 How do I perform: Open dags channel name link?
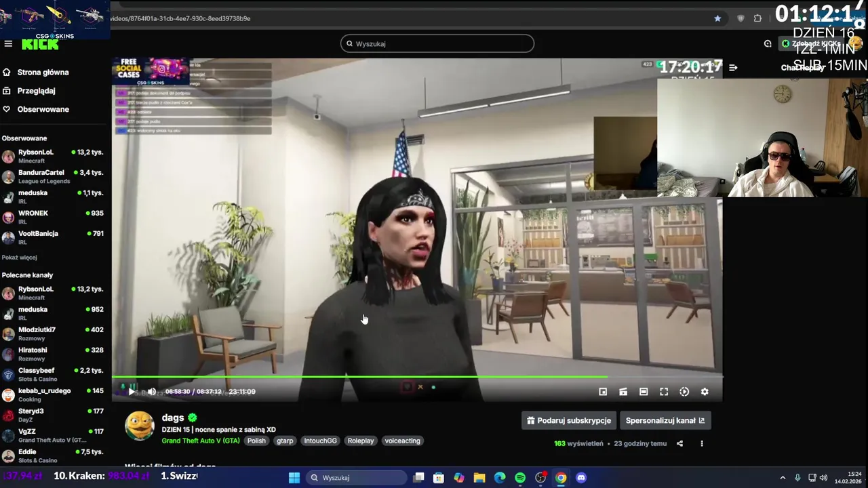coord(173,418)
